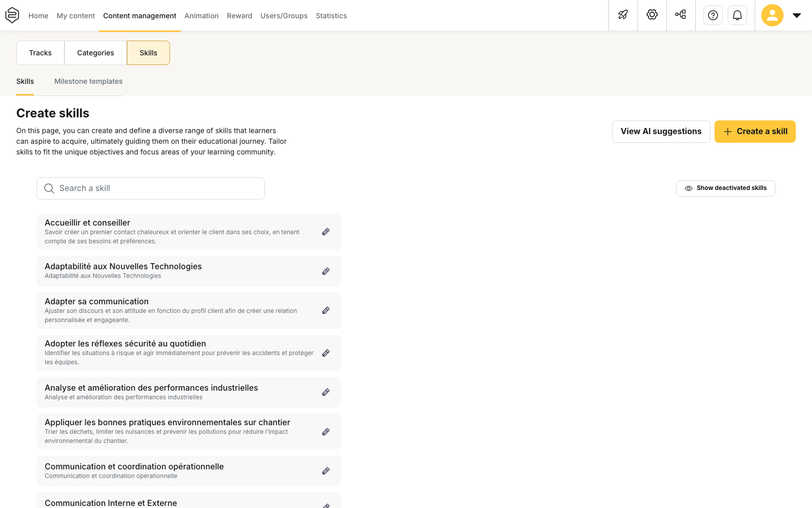Toggle Show deactivated skills
This screenshot has width=812, height=508.
(725, 188)
